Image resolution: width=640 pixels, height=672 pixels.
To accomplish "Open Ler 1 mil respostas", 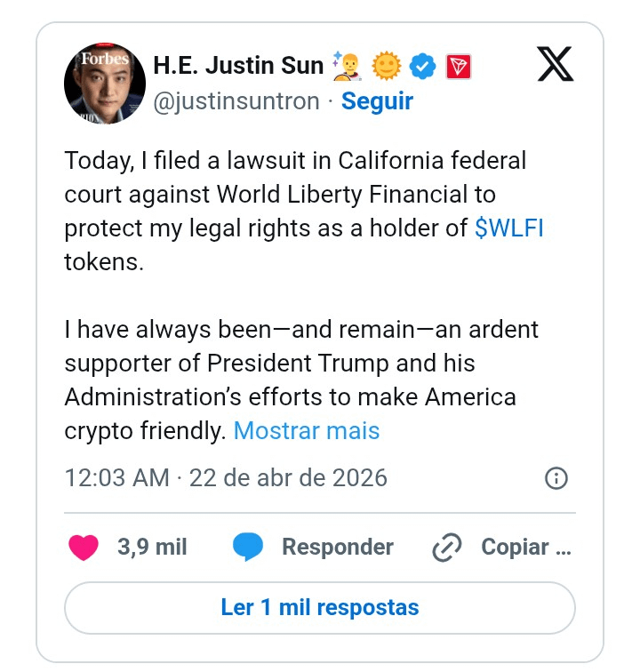I will pyautogui.click(x=320, y=608).
